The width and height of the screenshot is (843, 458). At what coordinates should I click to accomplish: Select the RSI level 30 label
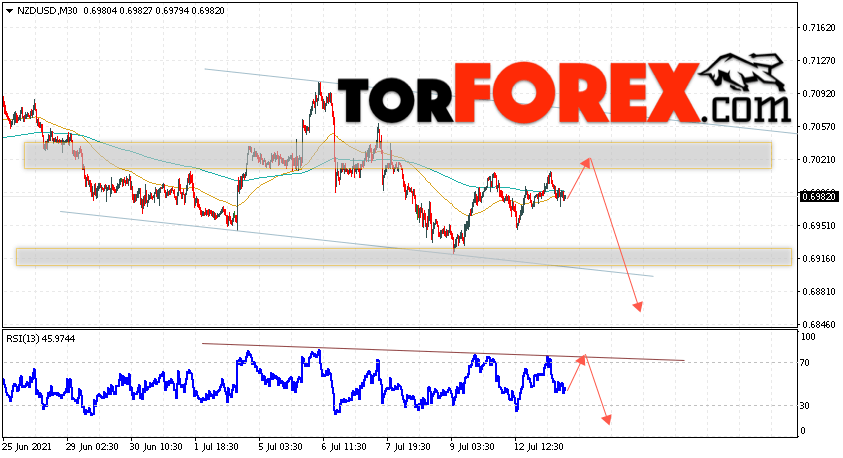click(x=805, y=406)
